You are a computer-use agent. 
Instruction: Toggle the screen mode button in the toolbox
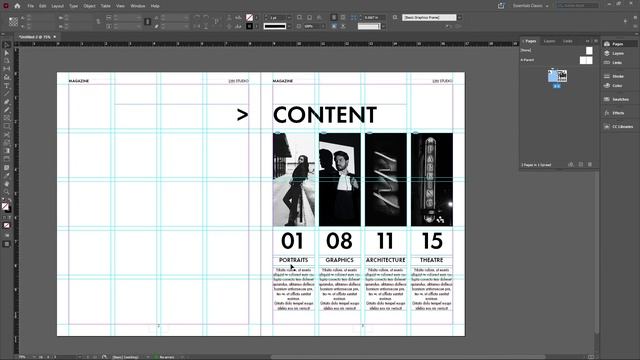(7, 244)
